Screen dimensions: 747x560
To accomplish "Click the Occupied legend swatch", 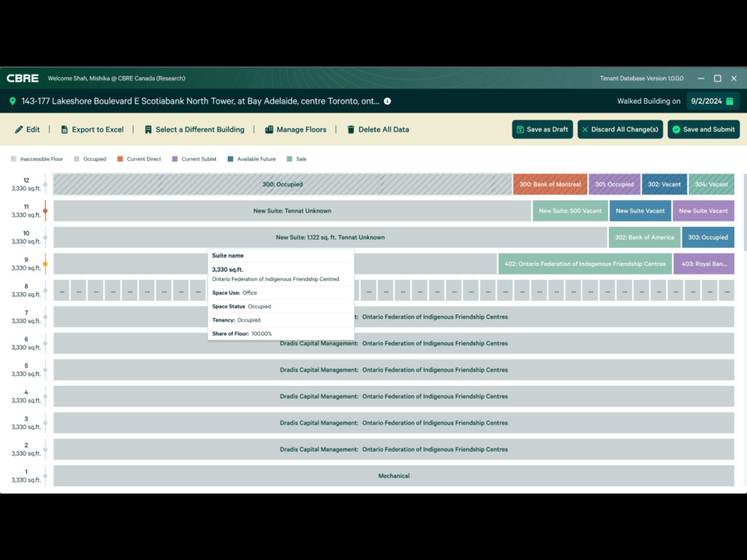I will point(77,159).
